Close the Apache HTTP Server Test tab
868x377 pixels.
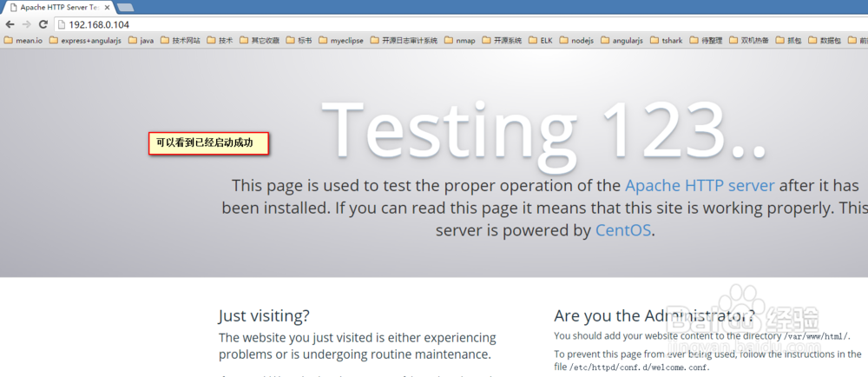pyautogui.click(x=109, y=8)
